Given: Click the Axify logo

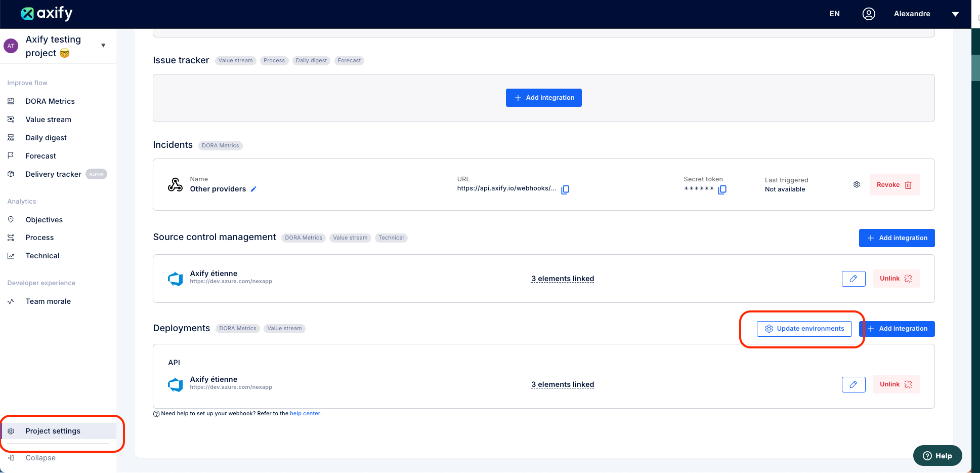Looking at the screenshot, I should coord(47,13).
